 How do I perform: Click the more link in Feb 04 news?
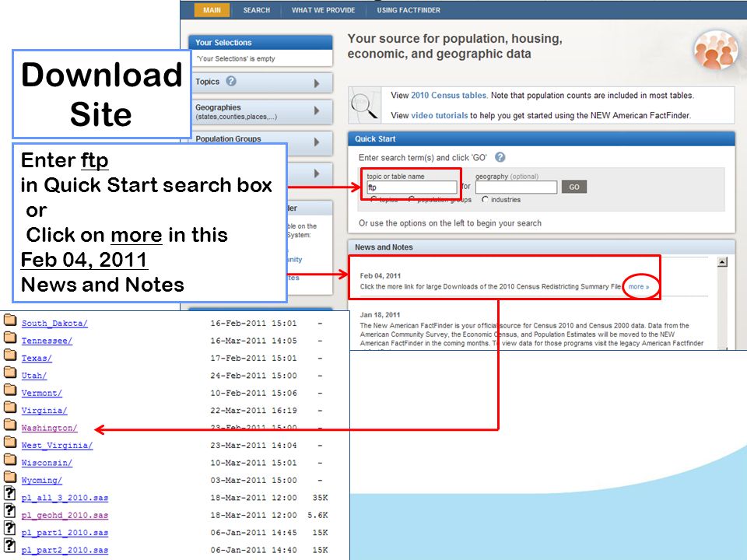coord(638,287)
